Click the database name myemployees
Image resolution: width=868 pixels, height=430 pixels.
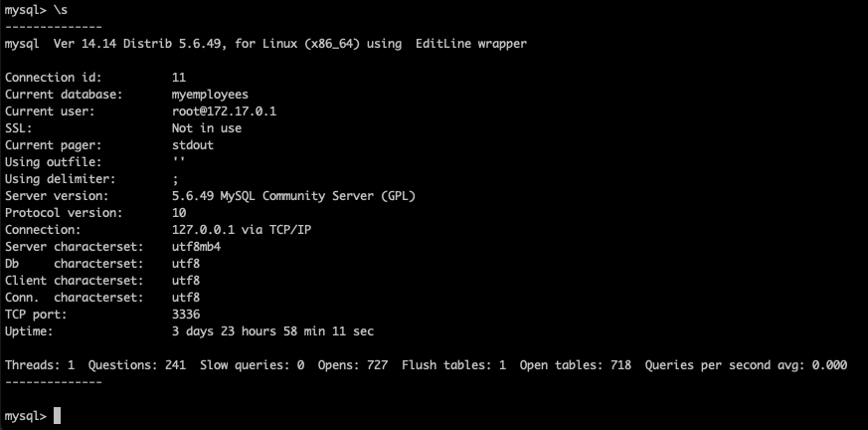point(210,95)
